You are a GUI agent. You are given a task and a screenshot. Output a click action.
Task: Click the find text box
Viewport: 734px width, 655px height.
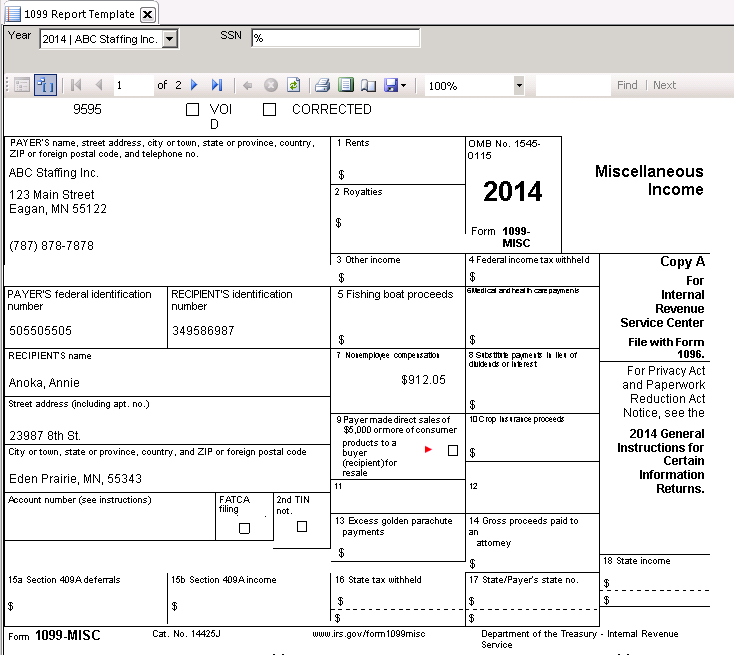573,85
